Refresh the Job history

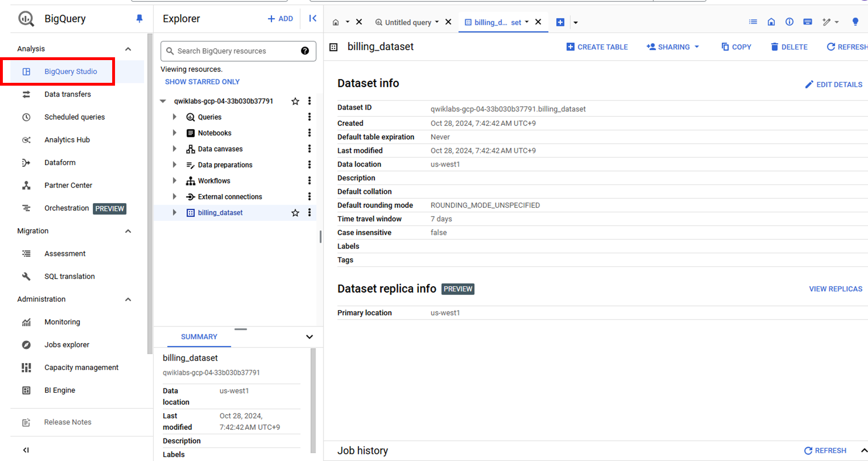click(x=825, y=451)
